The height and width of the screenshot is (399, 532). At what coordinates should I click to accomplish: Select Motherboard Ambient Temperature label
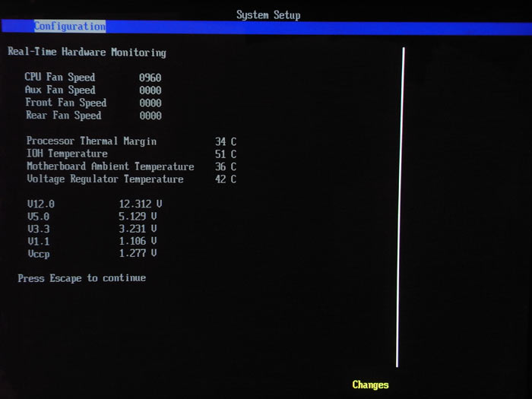click(111, 166)
